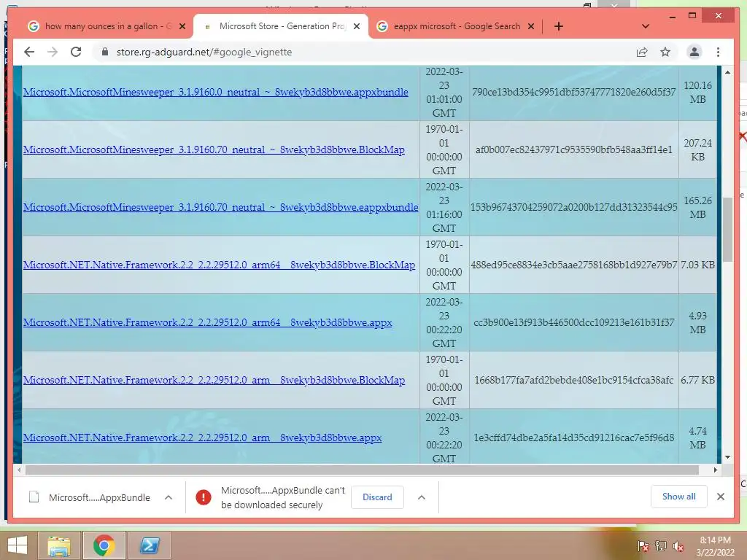
Task: Close the 'how many ounces in a gallon' tab
Action: point(182,26)
